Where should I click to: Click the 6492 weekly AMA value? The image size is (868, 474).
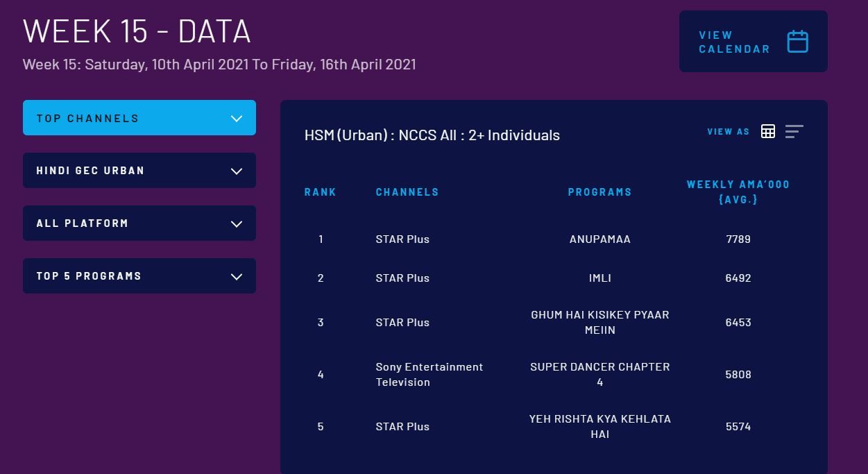pyautogui.click(x=738, y=278)
